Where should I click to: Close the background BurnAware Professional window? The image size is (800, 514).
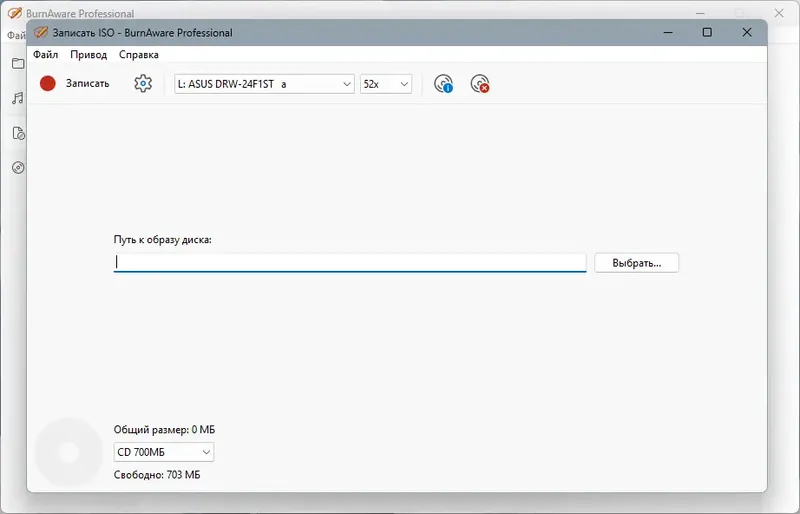[779, 13]
